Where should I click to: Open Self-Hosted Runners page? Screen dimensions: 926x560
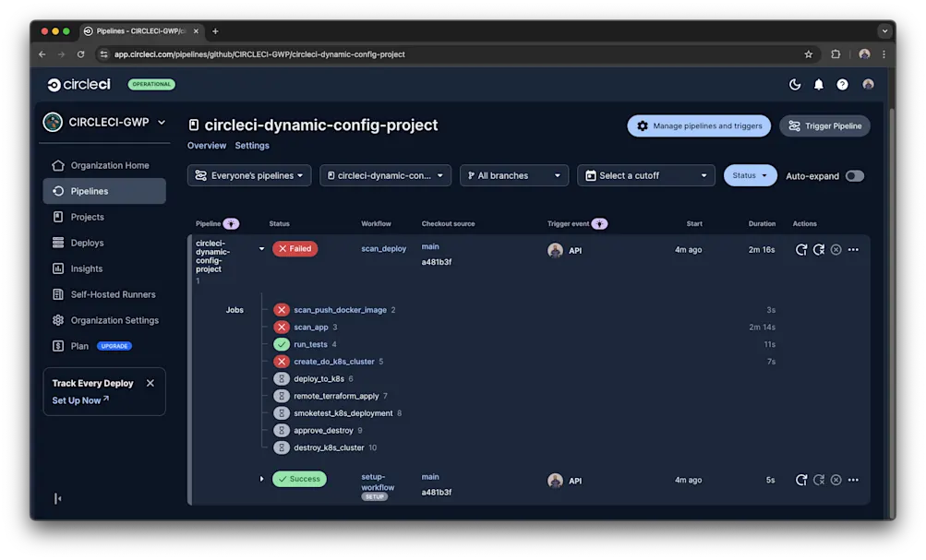click(x=104, y=294)
